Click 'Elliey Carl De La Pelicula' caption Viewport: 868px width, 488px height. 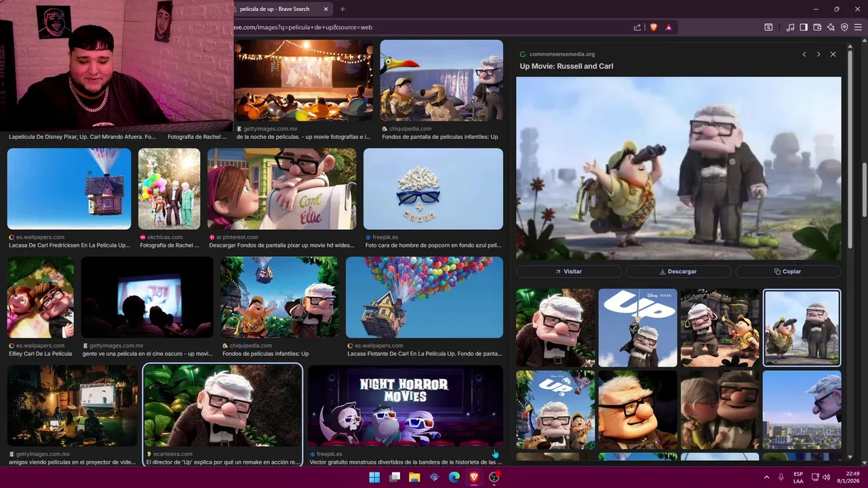tap(40, 354)
